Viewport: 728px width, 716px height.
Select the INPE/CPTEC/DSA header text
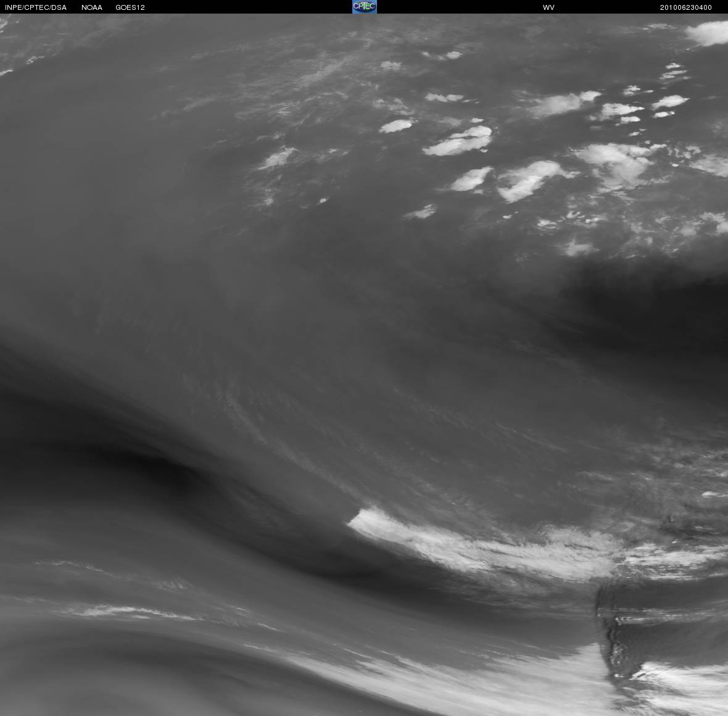pyautogui.click(x=36, y=7)
